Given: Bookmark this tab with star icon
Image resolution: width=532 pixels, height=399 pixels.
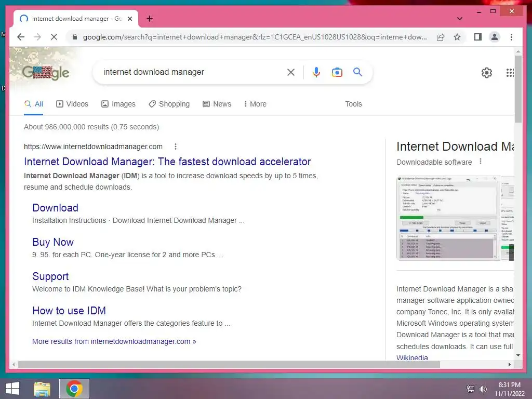Looking at the screenshot, I should click(457, 37).
